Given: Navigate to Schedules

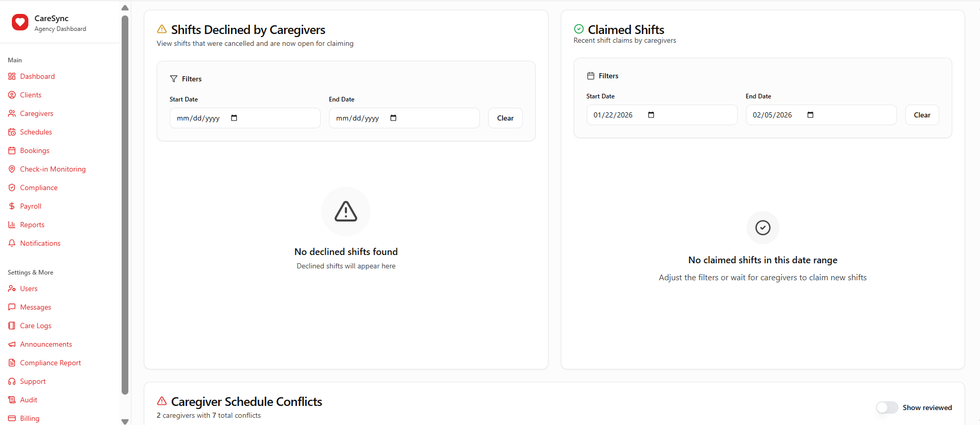Looking at the screenshot, I should tap(36, 132).
